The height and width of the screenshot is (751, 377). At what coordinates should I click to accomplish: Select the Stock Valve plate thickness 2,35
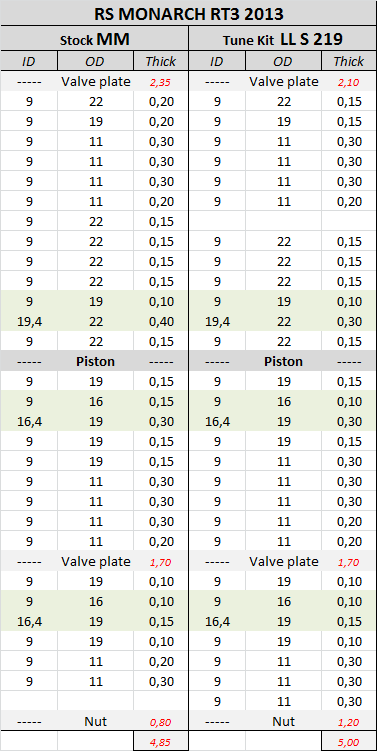pyautogui.click(x=160, y=82)
